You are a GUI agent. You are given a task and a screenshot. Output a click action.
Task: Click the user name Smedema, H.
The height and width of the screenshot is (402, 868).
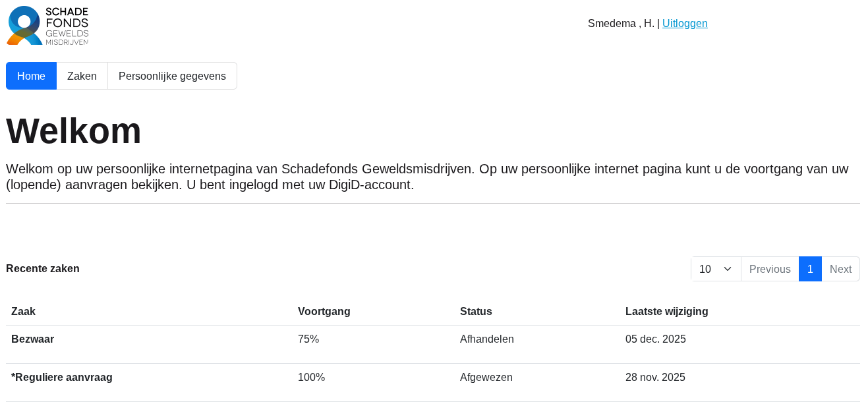tap(621, 24)
